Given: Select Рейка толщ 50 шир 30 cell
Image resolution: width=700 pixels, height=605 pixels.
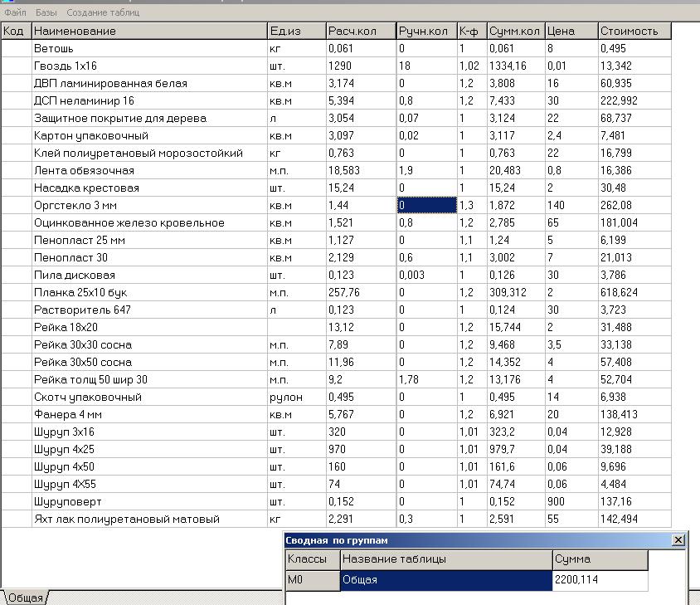Looking at the screenshot, I should point(149,379).
